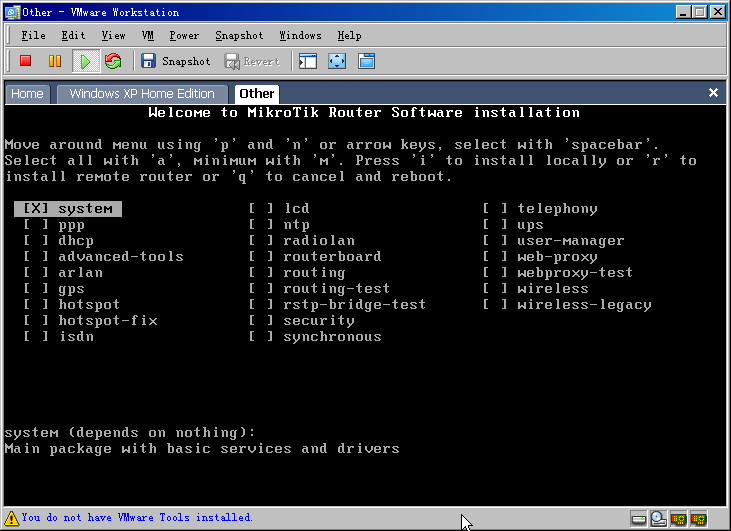Click the 'hotspot-fix' package label

[108, 320]
